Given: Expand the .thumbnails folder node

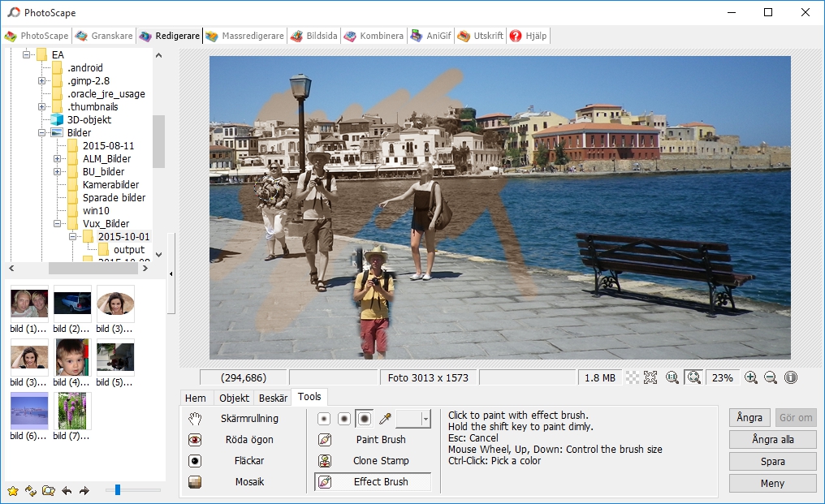Looking at the screenshot, I should pyautogui.click(x=41, y=107).
